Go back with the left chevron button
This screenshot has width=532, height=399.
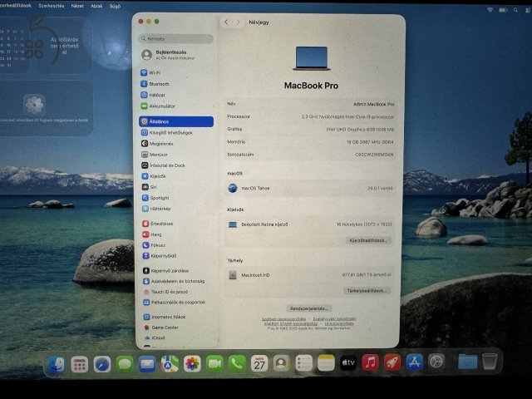(226, 22)
